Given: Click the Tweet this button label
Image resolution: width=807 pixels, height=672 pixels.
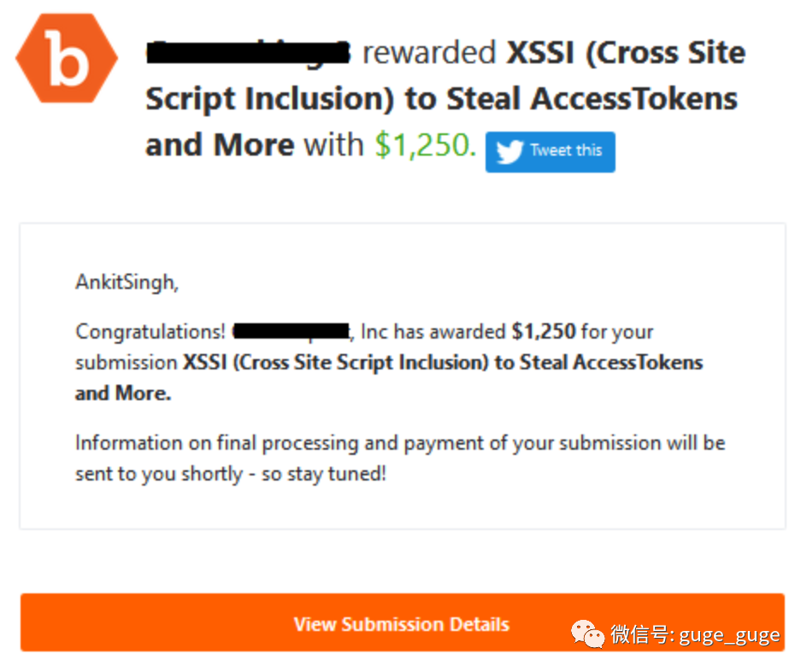Looking at the screenshot, I should (566, 150).
